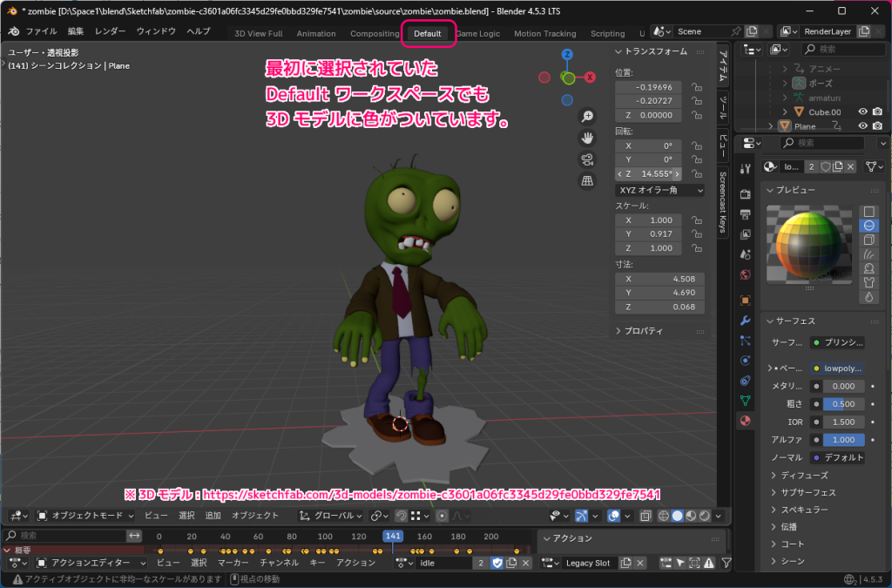This screenshot has width=892, height=588.
Task: Expand the Cube.00 item in the outliner
Action: click(x=784, y=112)
